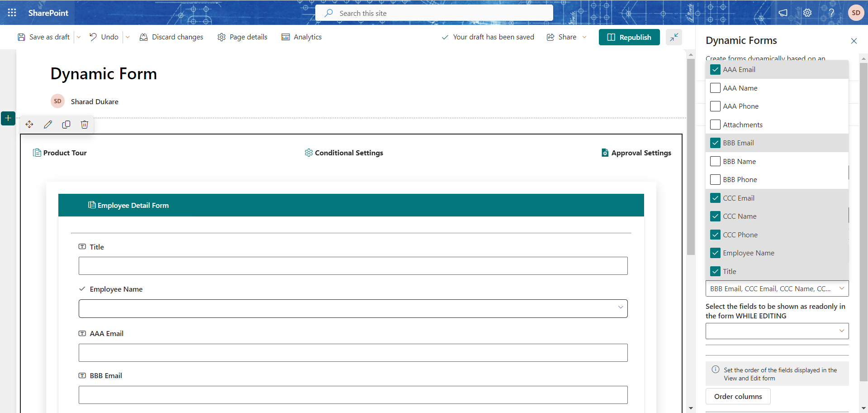This screenshot has width=868, height=413.
Task: Click the Search this site field
Action: point(433,13)
